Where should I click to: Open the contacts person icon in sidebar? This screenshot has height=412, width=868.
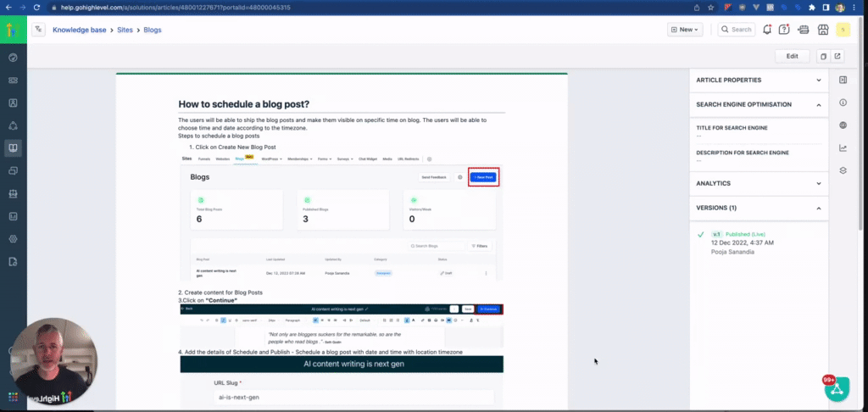pos(14,103)
